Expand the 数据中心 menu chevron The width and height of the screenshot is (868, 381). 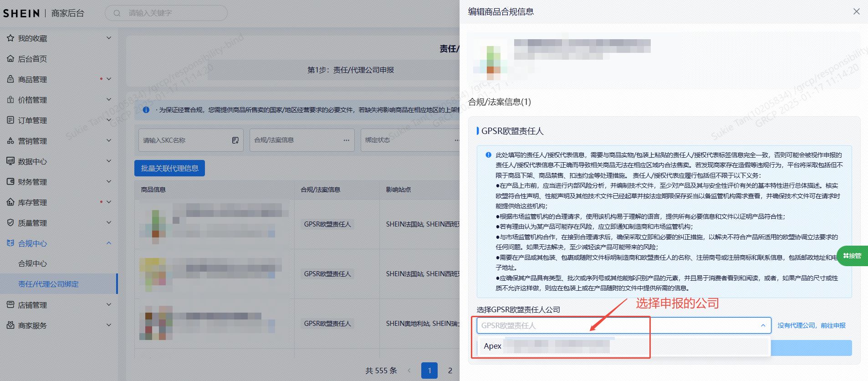tap(109, 161)
